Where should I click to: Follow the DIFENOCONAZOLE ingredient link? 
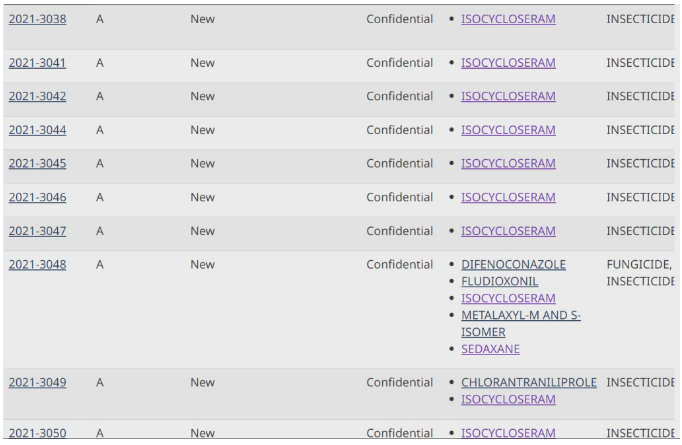point(513,264)
